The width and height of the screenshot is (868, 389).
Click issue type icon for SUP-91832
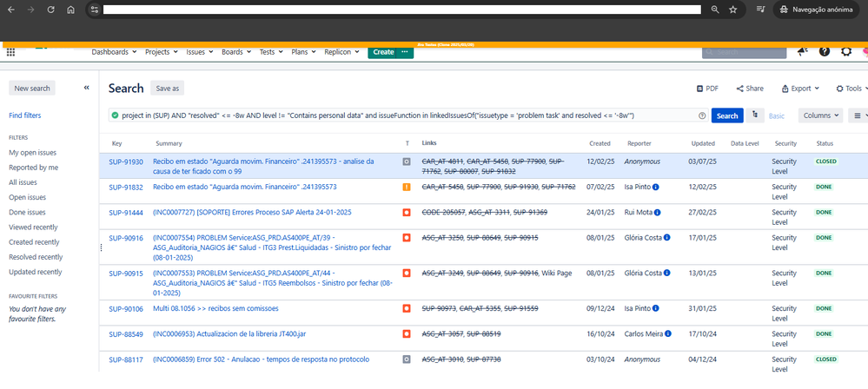[x=407, y=187]
